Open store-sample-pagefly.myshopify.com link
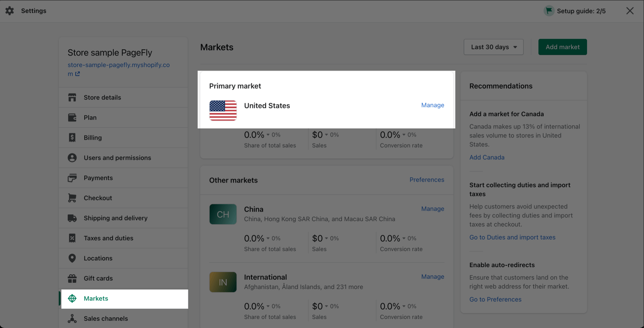This screenshot has width=644, height=328. 118,69
